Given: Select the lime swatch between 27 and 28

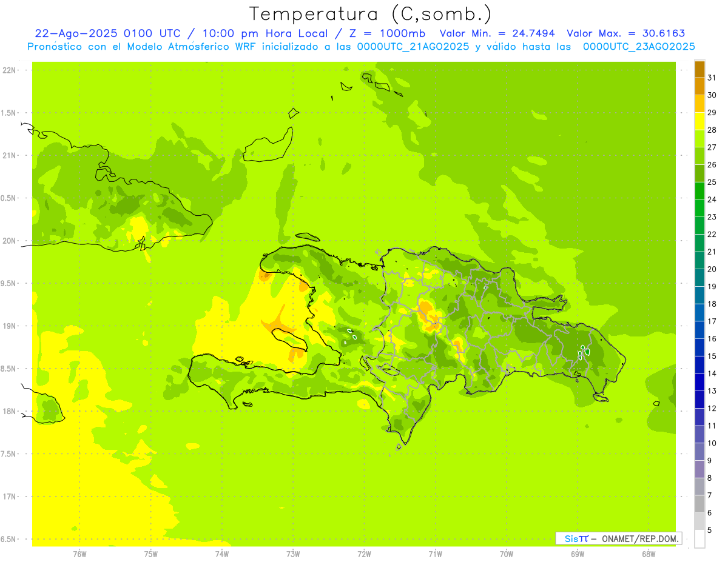Looking at the screenshot, I should pyautogui.click(x=699, y=139).
